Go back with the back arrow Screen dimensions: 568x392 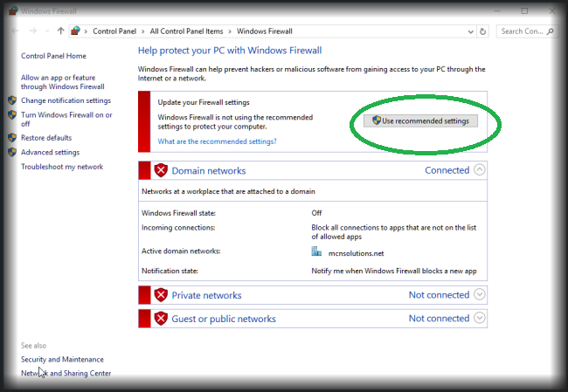[x=15, y=31]
